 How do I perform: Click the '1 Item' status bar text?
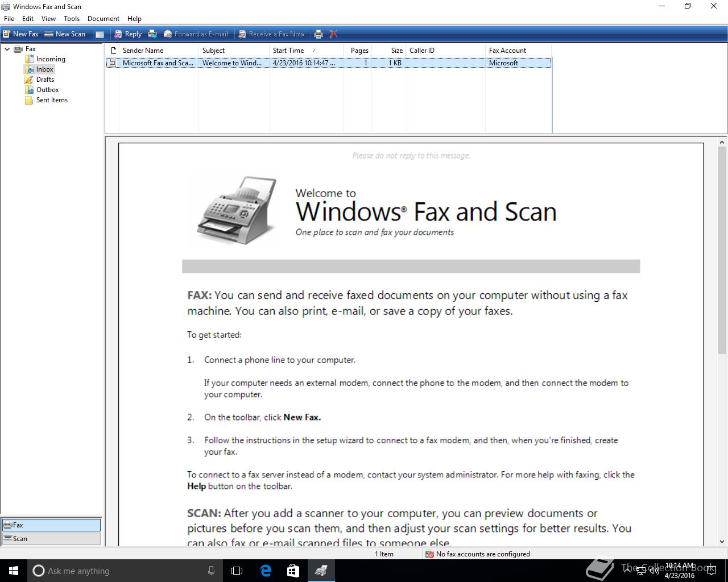[x=384, y=554]
